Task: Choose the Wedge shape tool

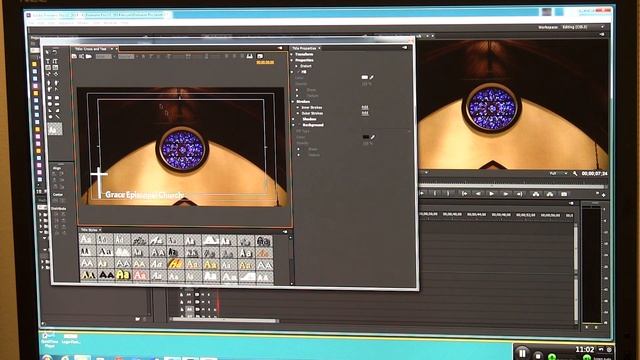Action: [x=50, y=110]
